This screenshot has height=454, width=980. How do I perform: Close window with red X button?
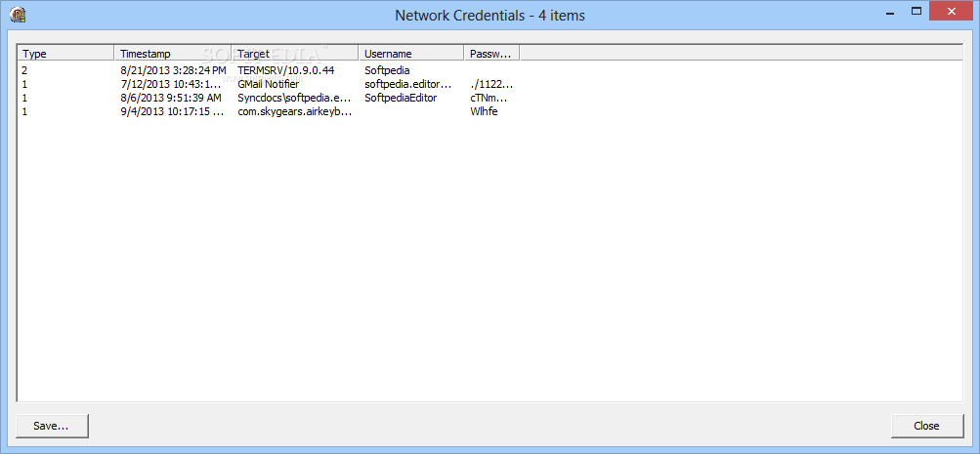point(952,12)
